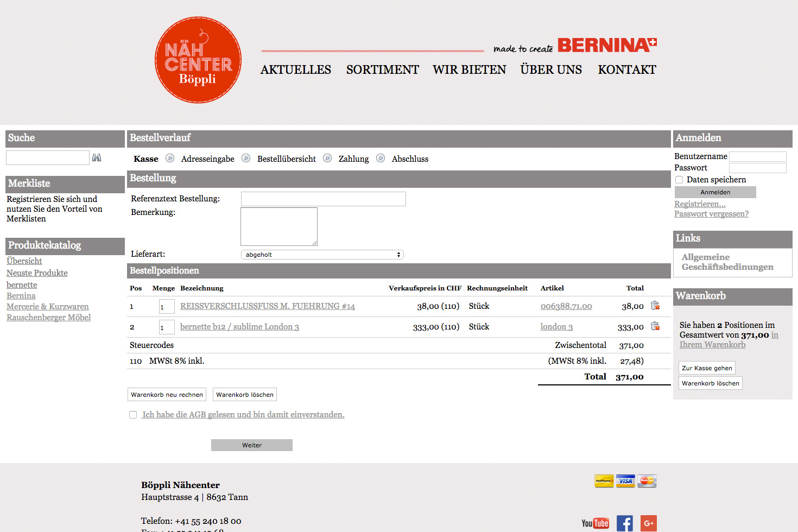Click the Näh Center Böppli logo

click(198, 60)
